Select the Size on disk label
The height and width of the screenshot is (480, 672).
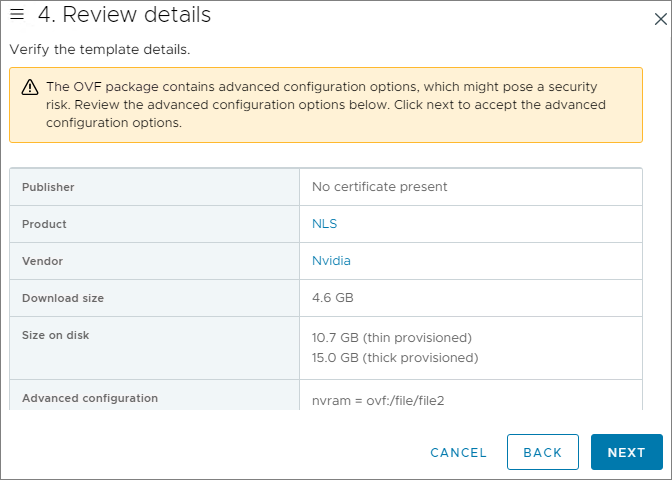coord(55,335)
